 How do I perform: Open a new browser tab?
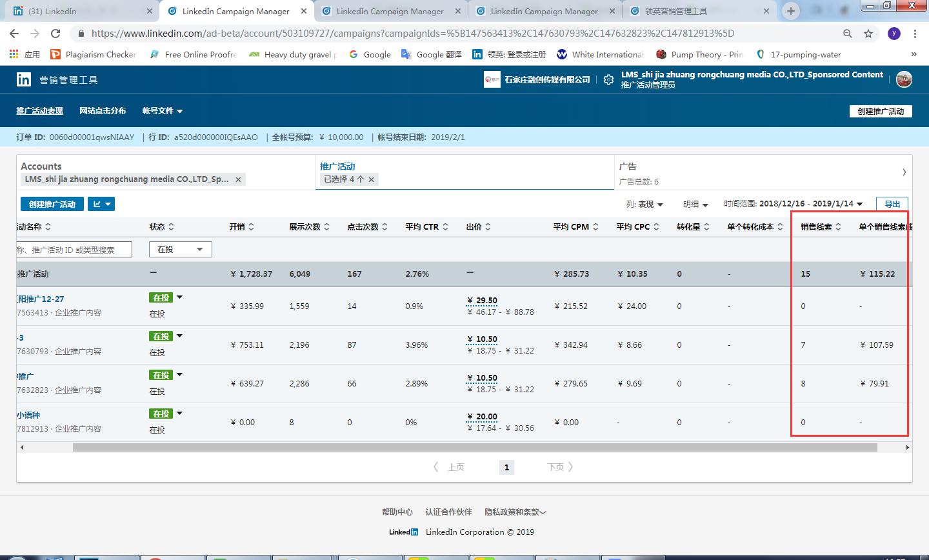[791, 11]
